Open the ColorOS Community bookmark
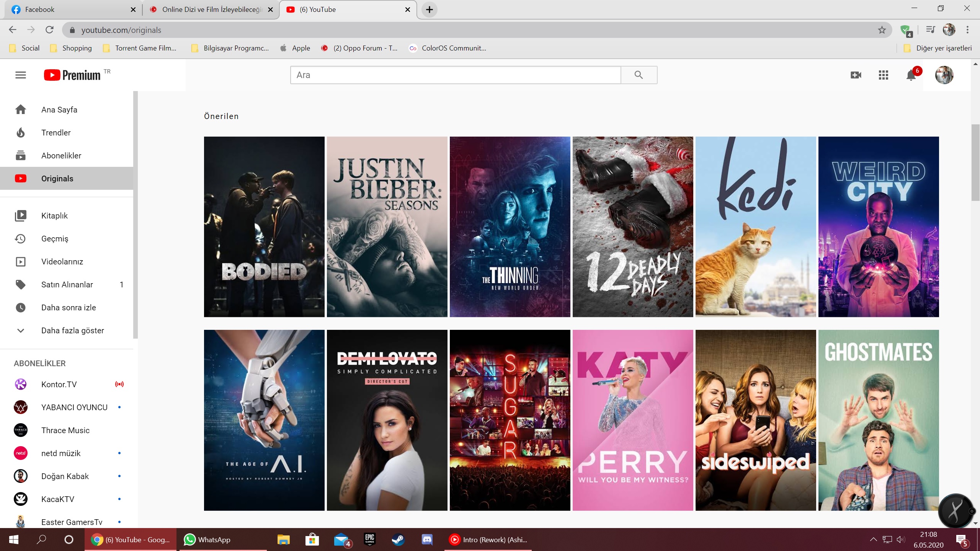The height and width of the screenshot is (551, 980). coord(448,48)
